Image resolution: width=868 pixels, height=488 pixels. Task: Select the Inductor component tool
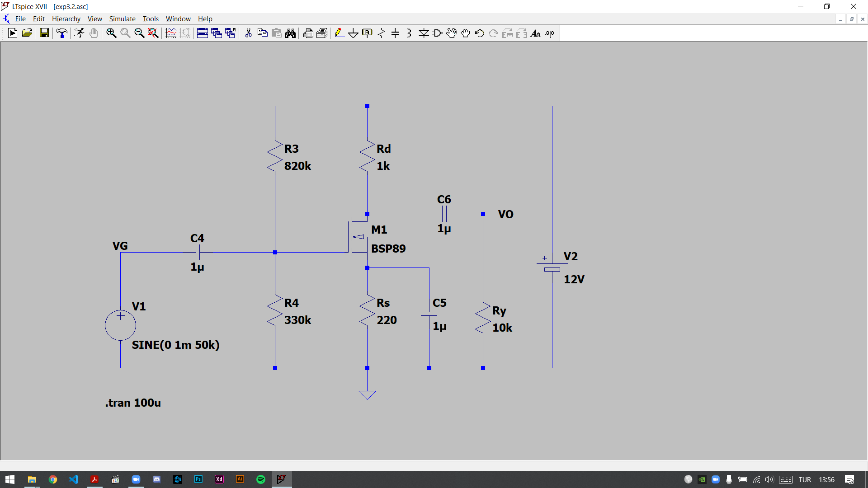[409, 33]
